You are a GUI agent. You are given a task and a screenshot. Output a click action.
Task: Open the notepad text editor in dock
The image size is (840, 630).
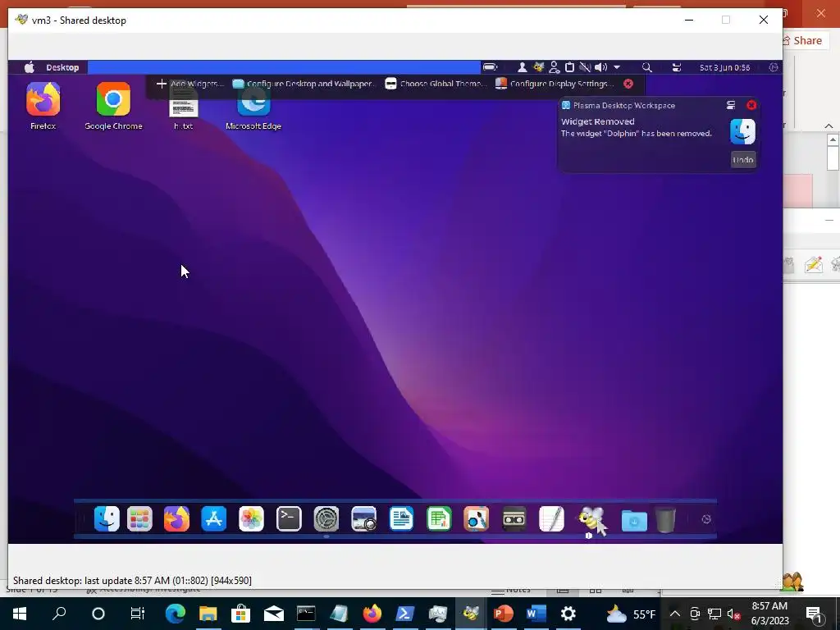click(552, 518)
